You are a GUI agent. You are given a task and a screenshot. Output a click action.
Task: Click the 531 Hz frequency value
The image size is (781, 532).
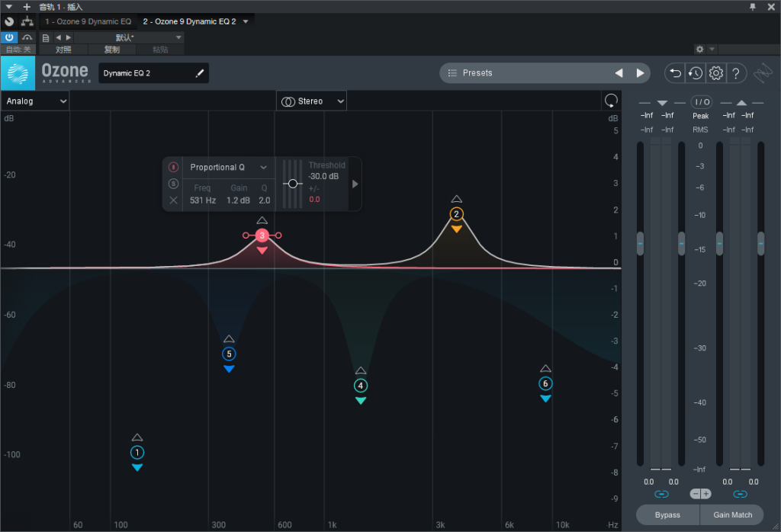coord(203,200)
